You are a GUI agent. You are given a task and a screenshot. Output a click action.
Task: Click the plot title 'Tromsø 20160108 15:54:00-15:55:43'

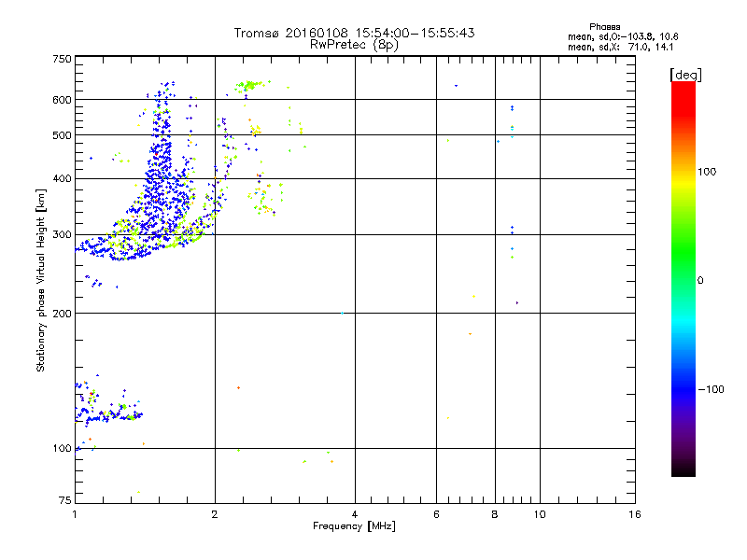pyautogui.click(x=354, y=33)
